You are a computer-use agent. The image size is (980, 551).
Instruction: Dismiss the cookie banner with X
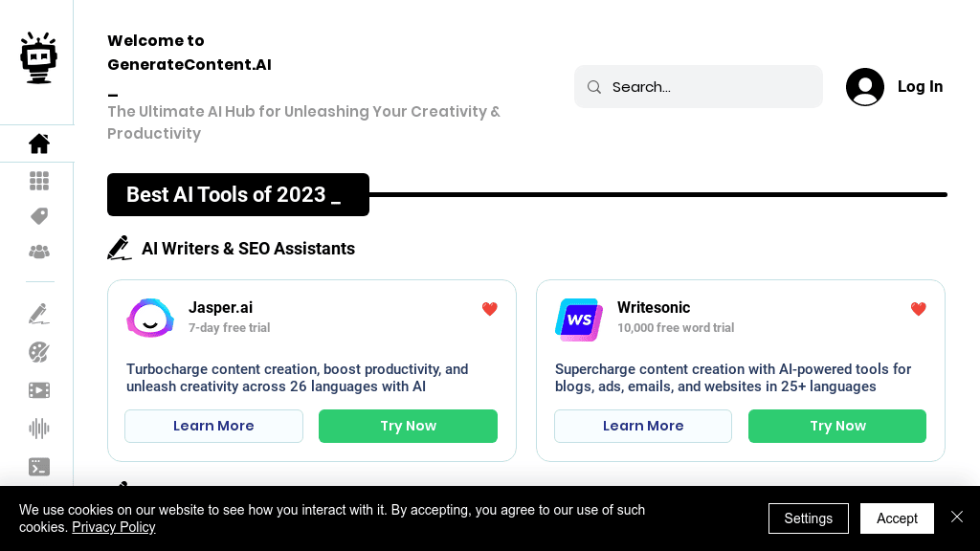(x=957, y=517)
